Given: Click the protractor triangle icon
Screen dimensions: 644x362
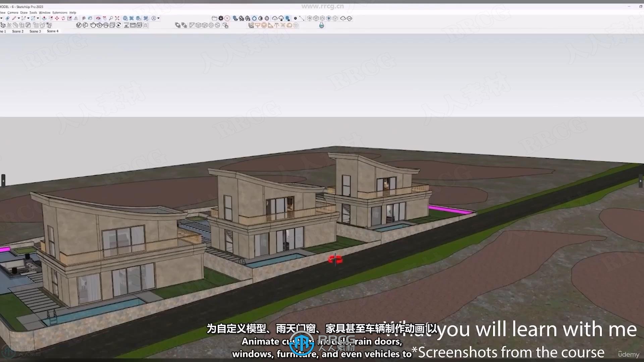Looking at the screenshot, I should (x=270, y=25).
